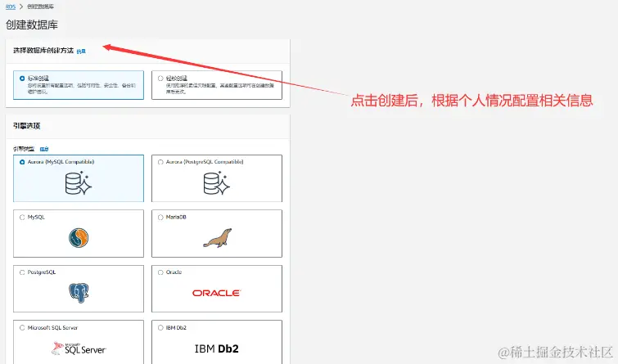Select the IBM Db2 radio button

pos(160,327)
